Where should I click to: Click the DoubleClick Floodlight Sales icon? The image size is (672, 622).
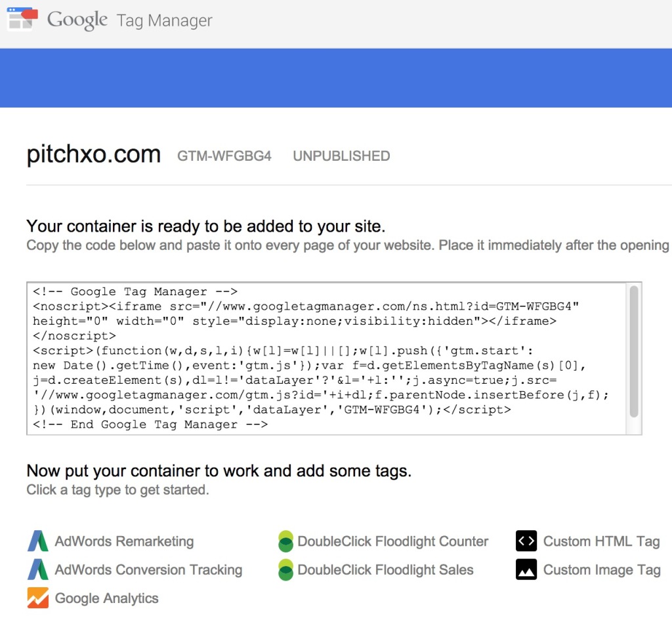pyautogui.click(x=285, y=570)
